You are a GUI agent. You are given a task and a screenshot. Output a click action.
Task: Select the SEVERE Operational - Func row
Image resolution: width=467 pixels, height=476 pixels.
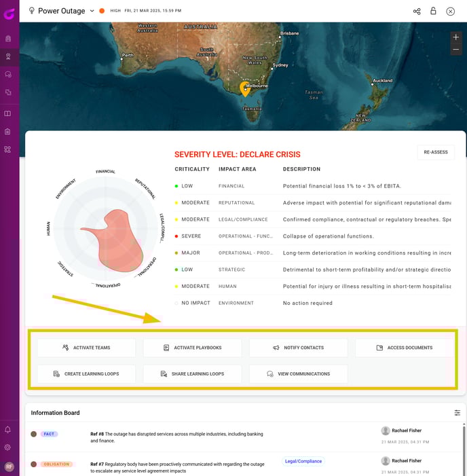pos(312,236)
